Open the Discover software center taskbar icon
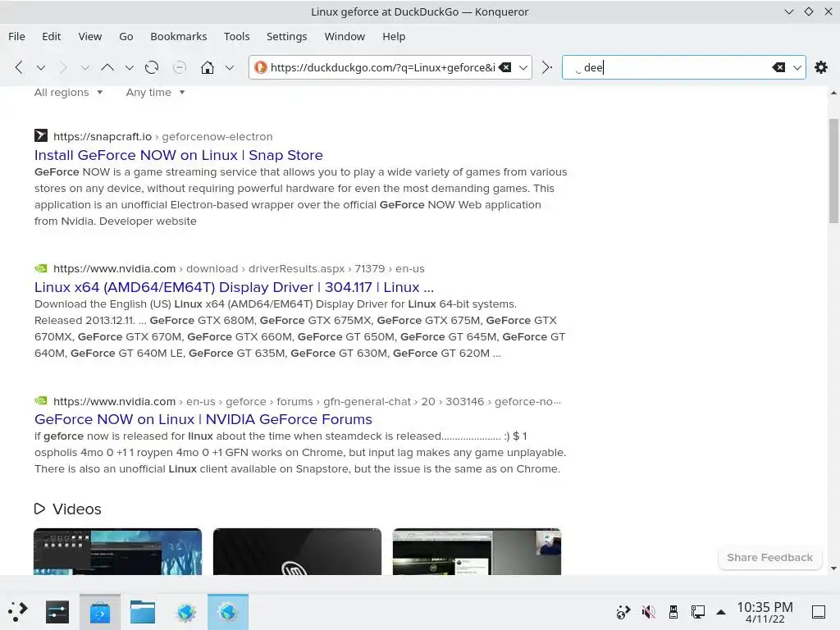Image resolution: width=840 pixels, height=630 pixels. click(100, 612)
